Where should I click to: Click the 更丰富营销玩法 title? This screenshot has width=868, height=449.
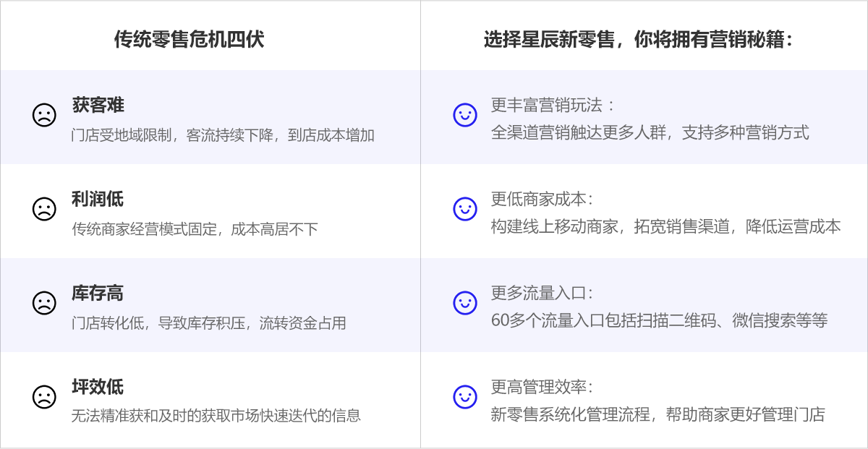[553, 106]
